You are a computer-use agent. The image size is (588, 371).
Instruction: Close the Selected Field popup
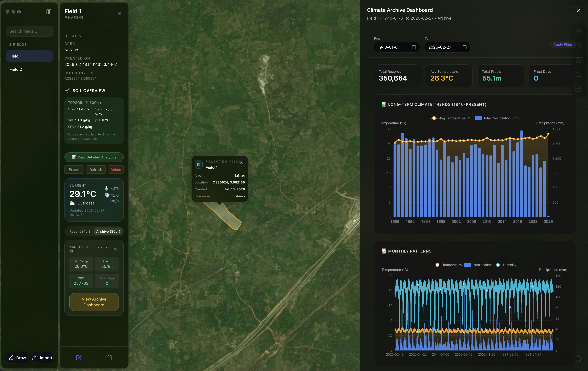coord(241,162)
